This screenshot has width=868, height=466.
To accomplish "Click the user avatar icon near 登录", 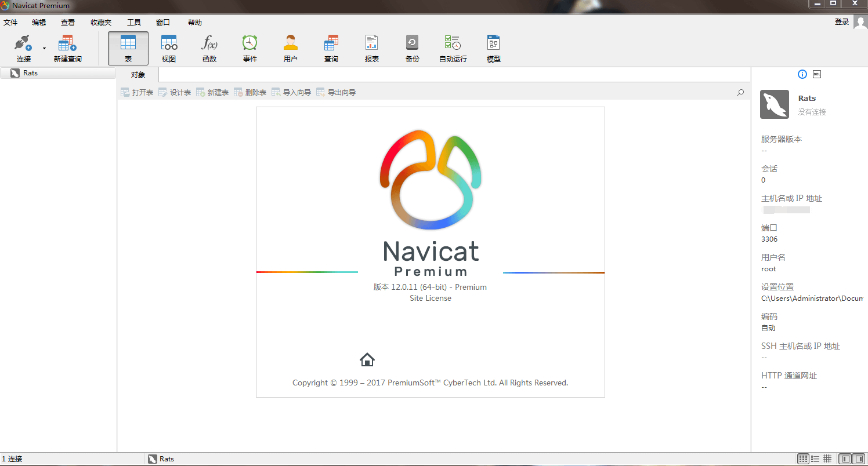I will pyautogui.click(x=859, y=23).
